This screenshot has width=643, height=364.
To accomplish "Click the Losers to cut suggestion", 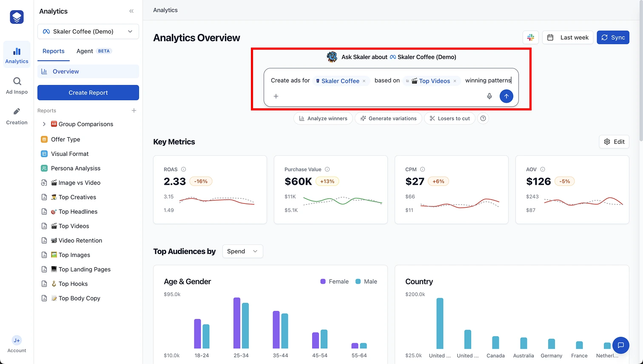I will tap(450, 119).
